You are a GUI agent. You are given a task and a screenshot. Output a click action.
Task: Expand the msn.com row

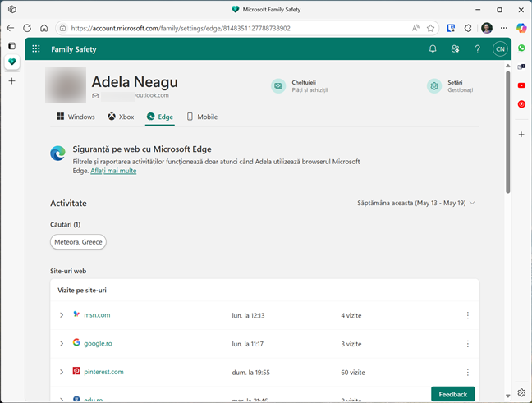(x=62, y=315)
